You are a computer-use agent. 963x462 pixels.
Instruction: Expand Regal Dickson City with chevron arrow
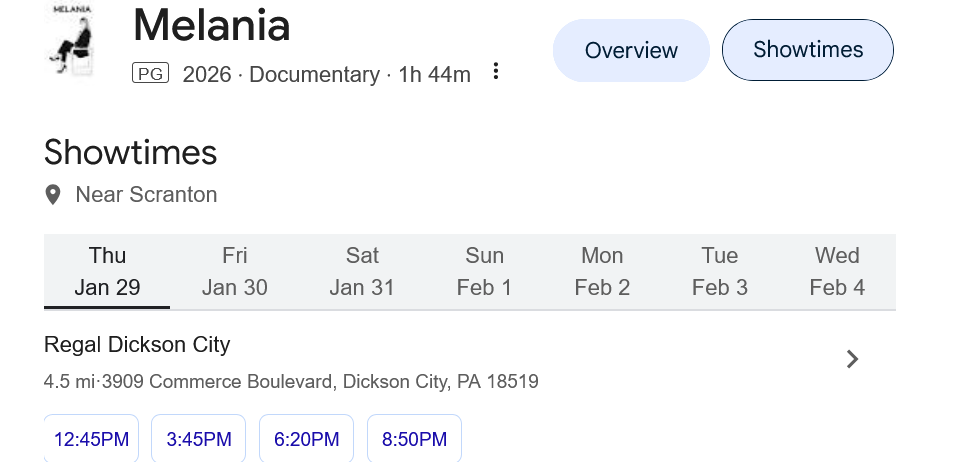852,359
